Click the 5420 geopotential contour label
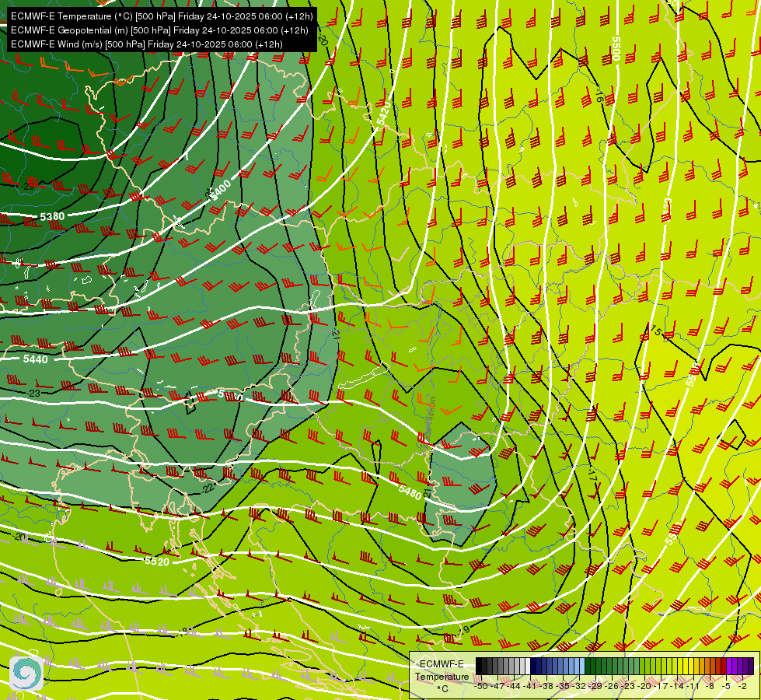 pos(383,114)
